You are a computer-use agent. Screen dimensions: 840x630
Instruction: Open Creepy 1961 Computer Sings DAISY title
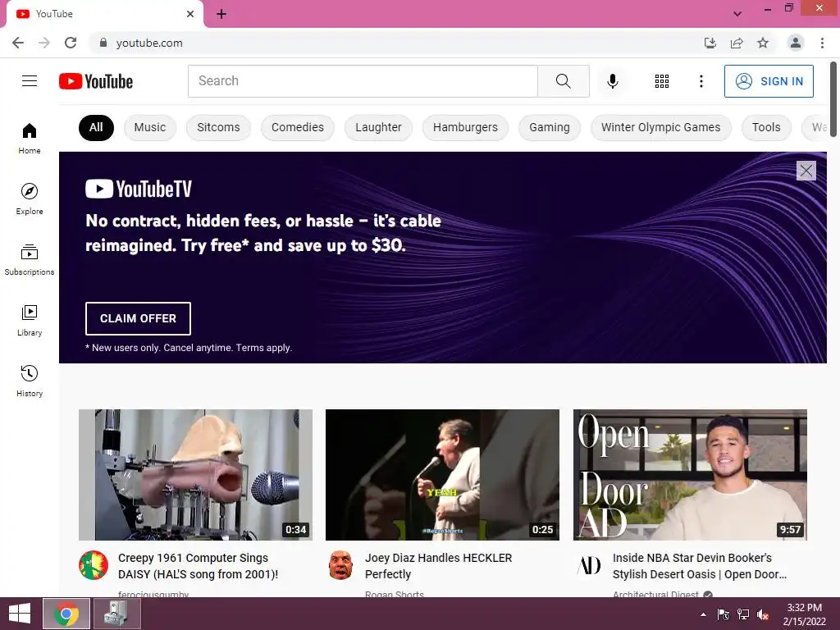coord(198,566)
